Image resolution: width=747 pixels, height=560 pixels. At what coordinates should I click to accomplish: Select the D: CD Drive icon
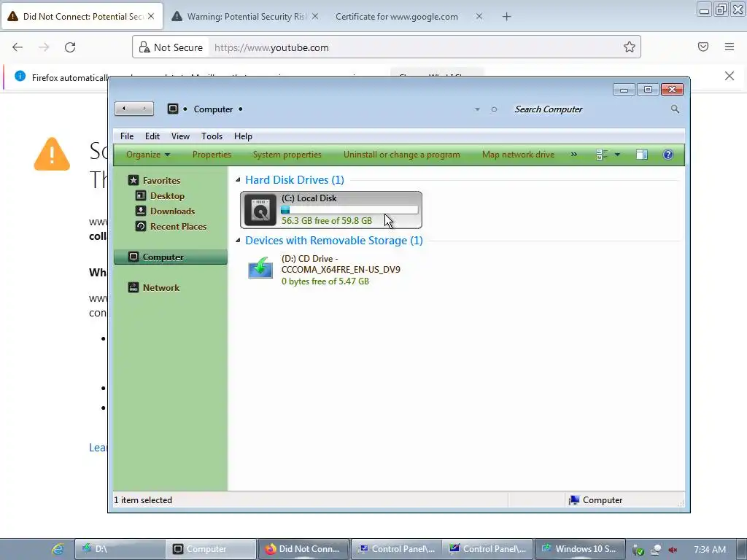[x=260, y=268]
